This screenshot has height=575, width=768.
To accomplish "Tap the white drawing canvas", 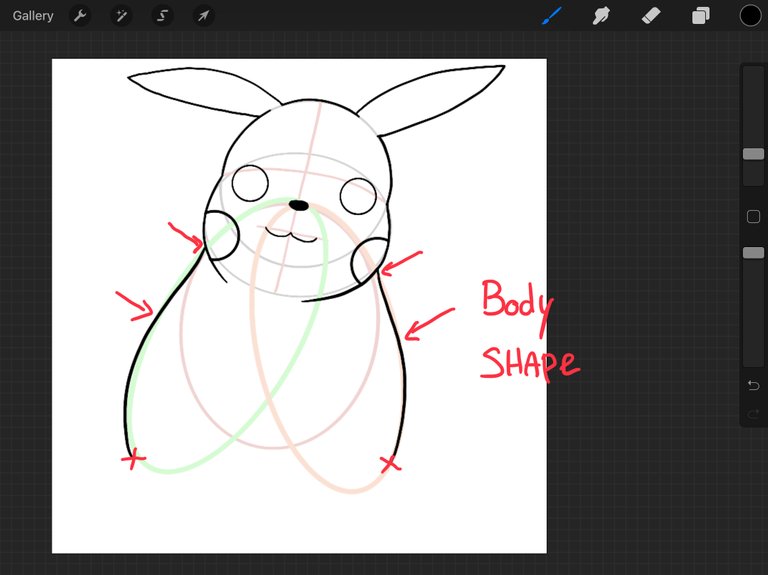I will click(x=299, y=306).
